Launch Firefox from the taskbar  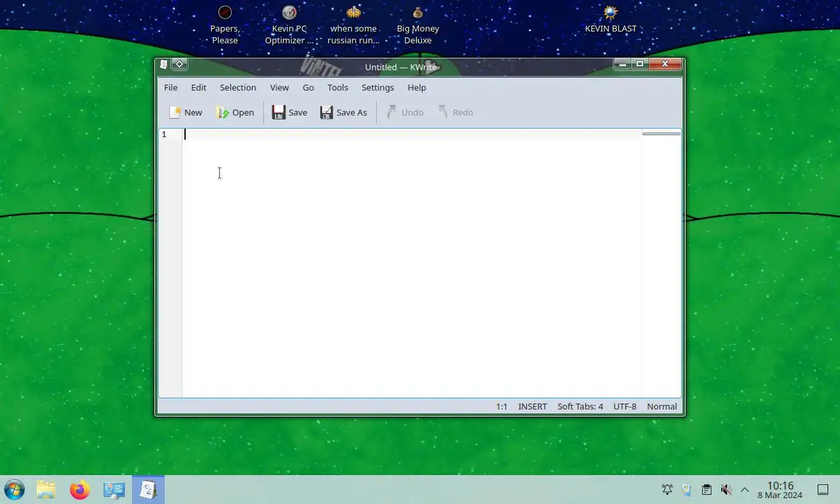[80, 490]
